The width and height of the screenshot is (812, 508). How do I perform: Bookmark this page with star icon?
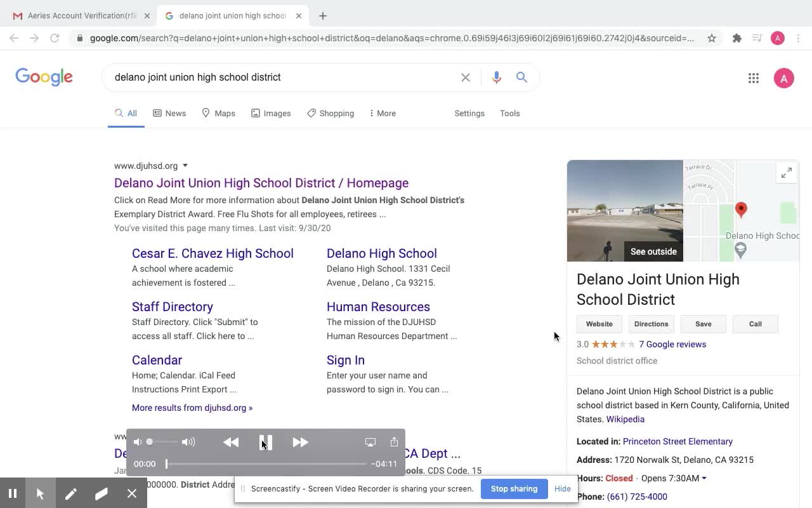(712, 38)
